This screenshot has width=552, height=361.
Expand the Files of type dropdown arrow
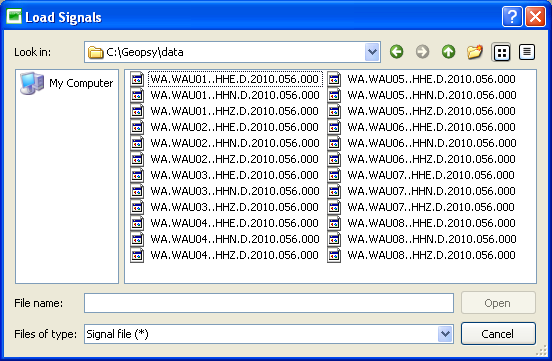tap(445, 334)
